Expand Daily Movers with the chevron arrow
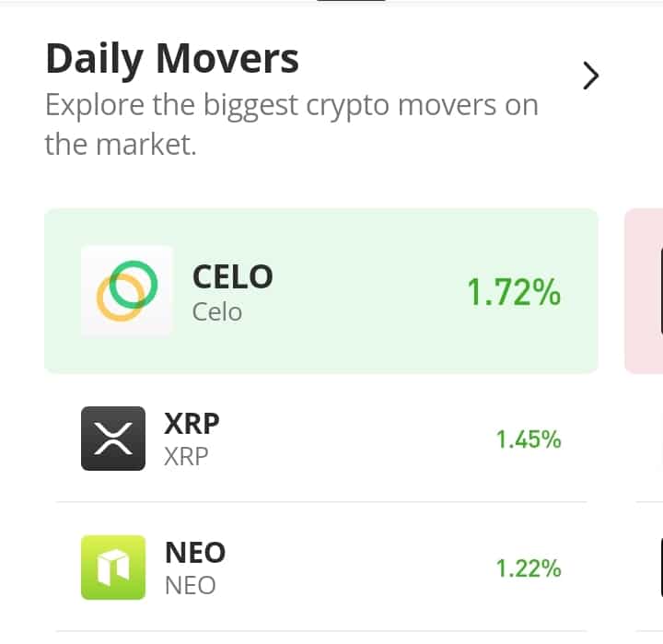The width and height of the screenshot is (663, 644). tap(590, 76)
